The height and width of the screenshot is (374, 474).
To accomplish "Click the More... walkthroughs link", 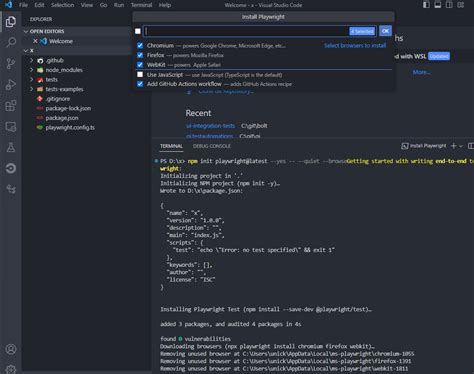I will pos(421,72).
